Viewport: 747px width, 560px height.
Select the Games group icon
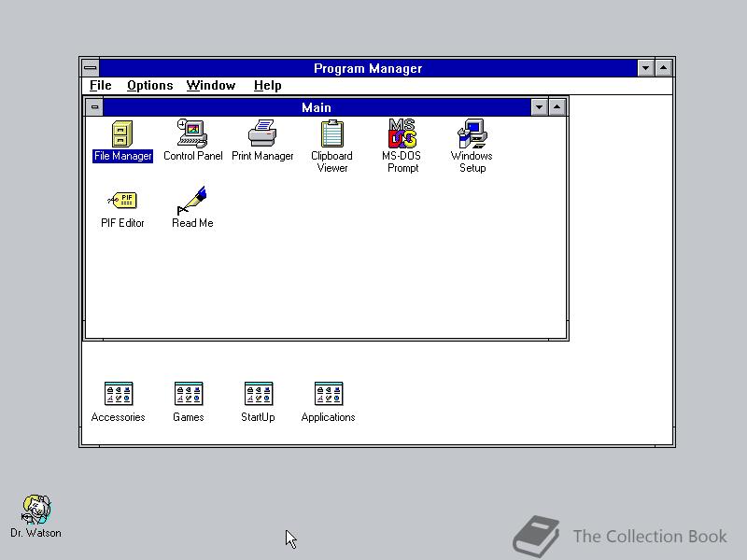pos(189,394)
